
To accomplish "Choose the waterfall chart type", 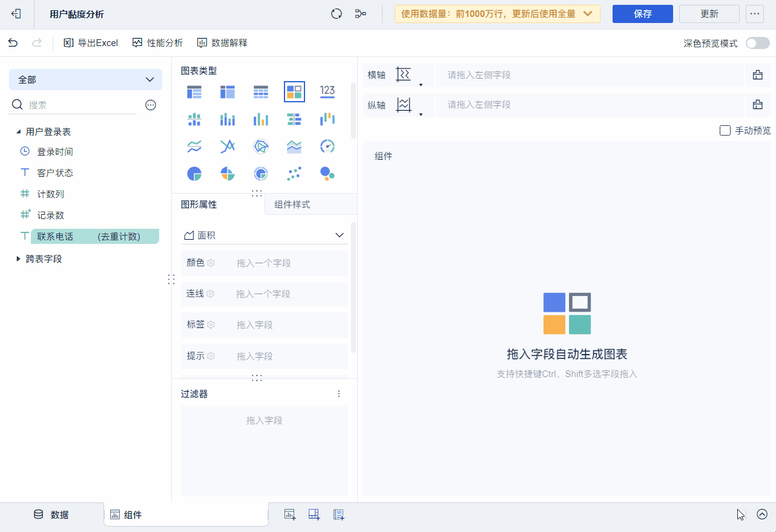I will (x=327, y=119).
